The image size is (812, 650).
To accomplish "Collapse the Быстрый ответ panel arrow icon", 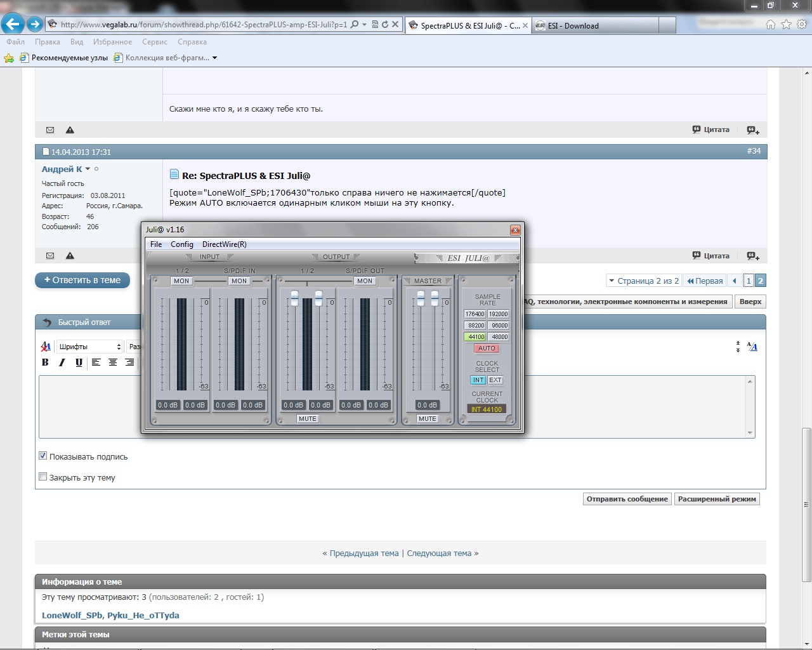I will pyautogui.click(x=47, y=322).
